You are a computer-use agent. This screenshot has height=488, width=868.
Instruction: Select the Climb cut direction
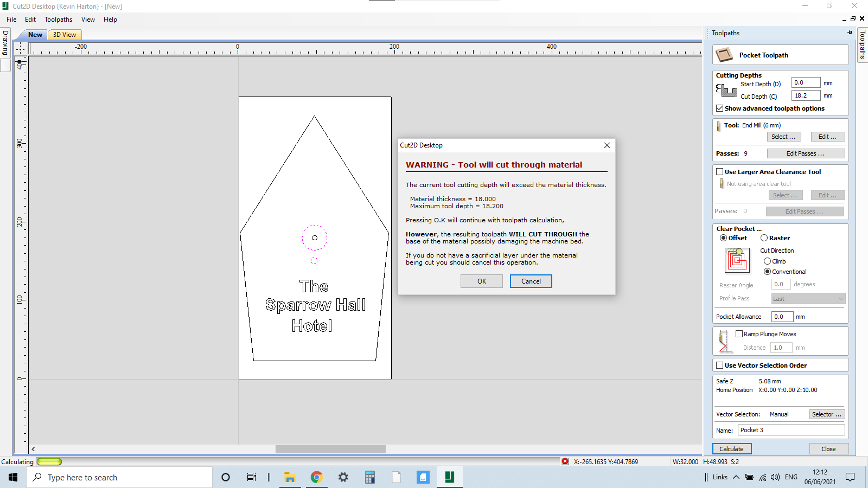[767, 261]
